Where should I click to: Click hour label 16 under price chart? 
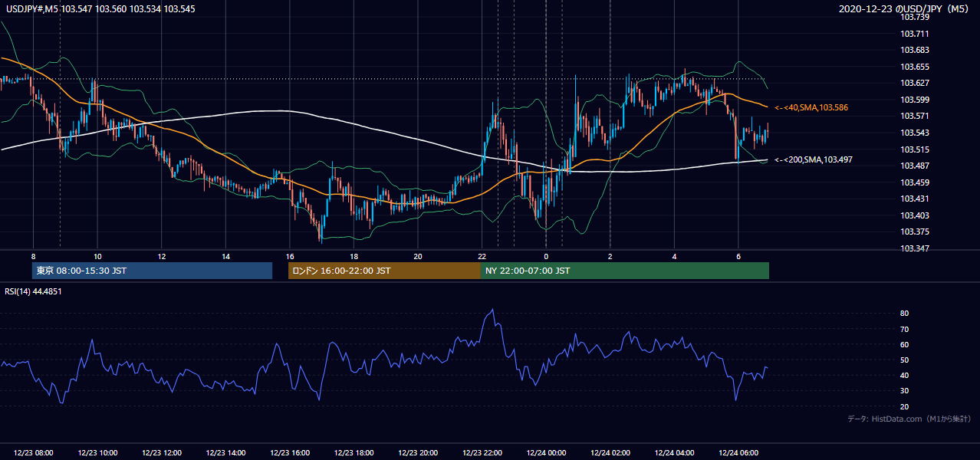tap(289, 256)
